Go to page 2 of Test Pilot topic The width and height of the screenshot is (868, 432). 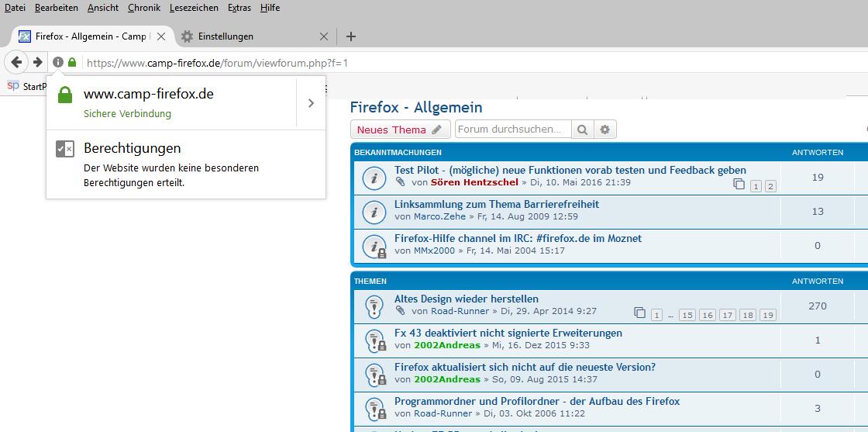770,187
